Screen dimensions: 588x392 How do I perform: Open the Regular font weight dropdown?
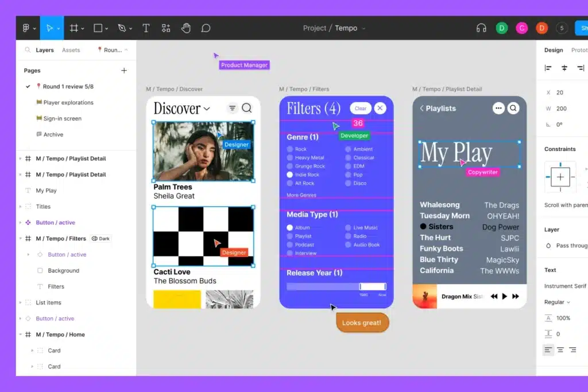[x=557, y=302]
